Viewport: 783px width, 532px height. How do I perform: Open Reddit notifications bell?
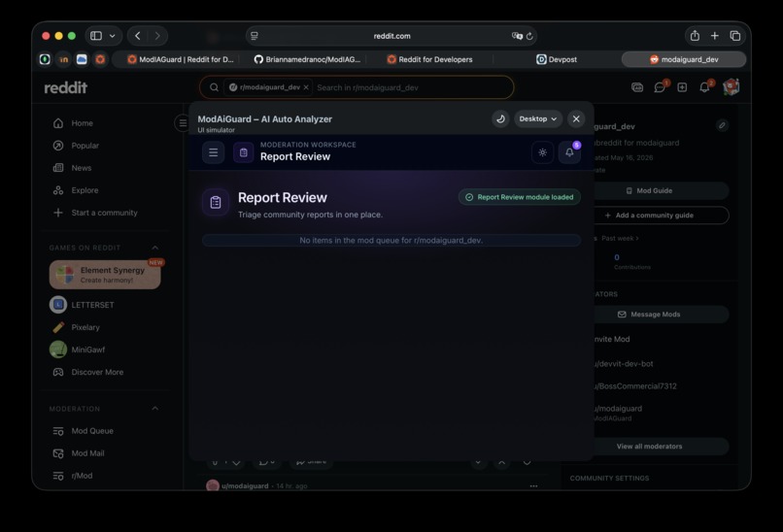point(704,87)
